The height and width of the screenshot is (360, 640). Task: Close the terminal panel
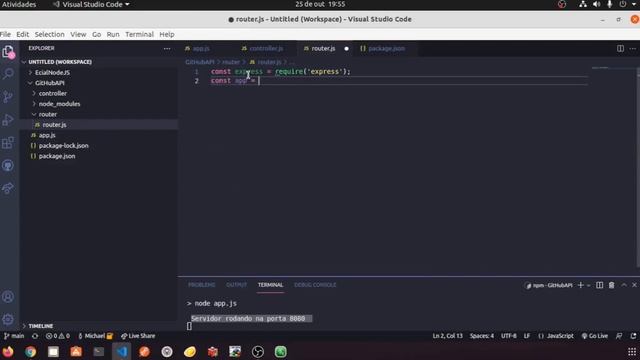(x=634, y=285)
